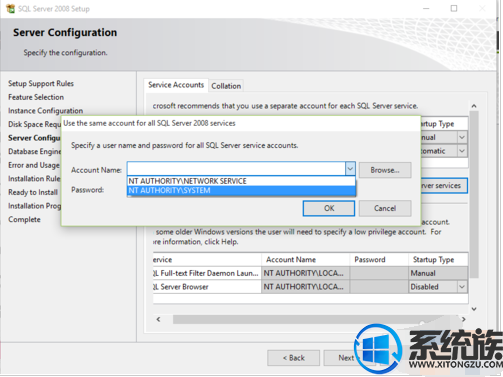Click the horizontal scrollbar right arrow
Image resolution: width=503 pixels, height=377 pixels.
[x=464, y=319]
